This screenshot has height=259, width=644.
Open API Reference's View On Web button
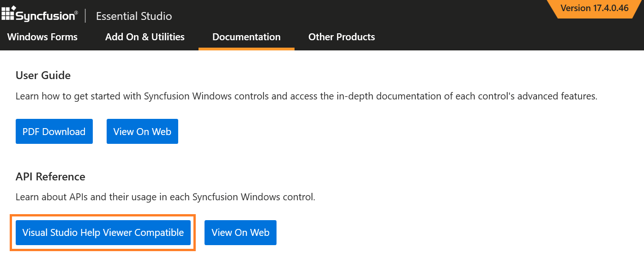[241, 233]
